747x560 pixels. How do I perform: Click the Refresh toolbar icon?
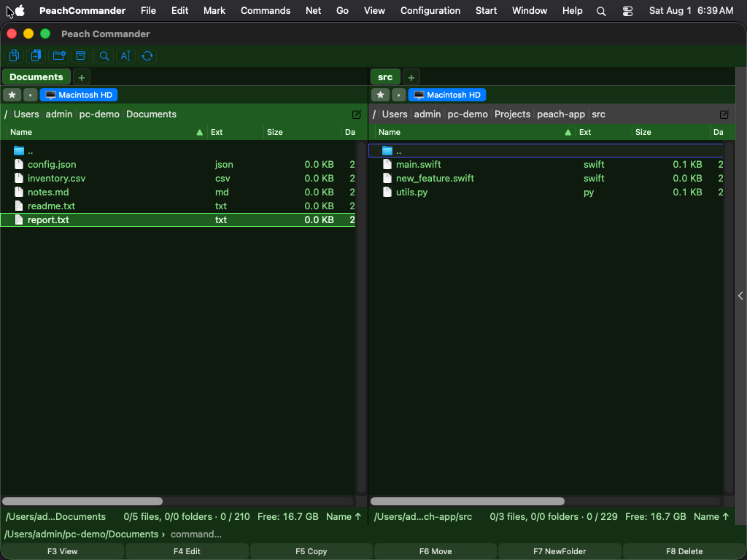point(147,55)
